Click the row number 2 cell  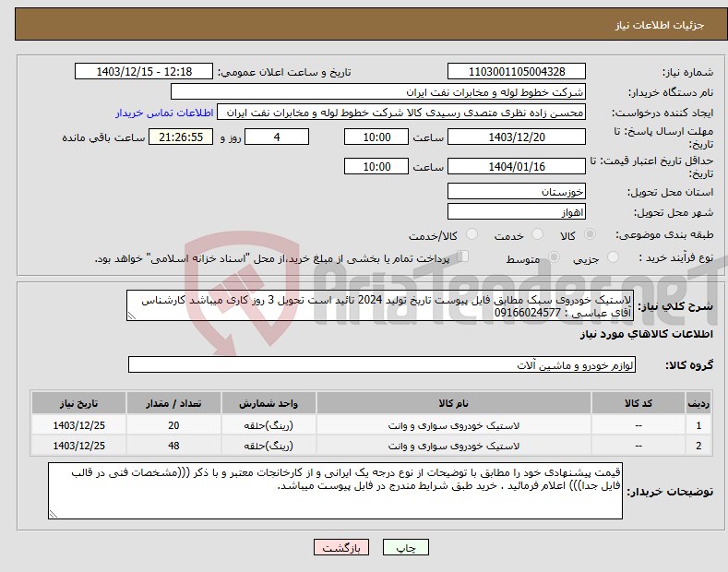(x=698, y=446)
